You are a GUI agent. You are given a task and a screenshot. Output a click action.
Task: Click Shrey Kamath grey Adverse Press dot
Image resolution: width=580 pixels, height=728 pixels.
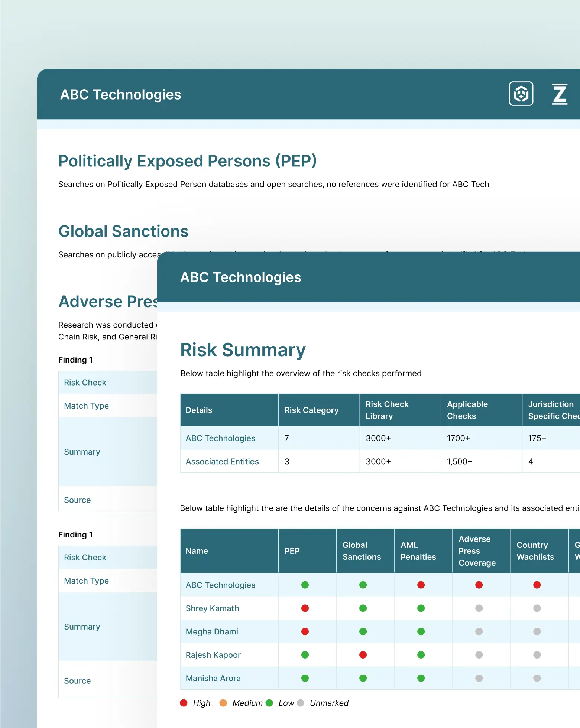coord(479,608)
